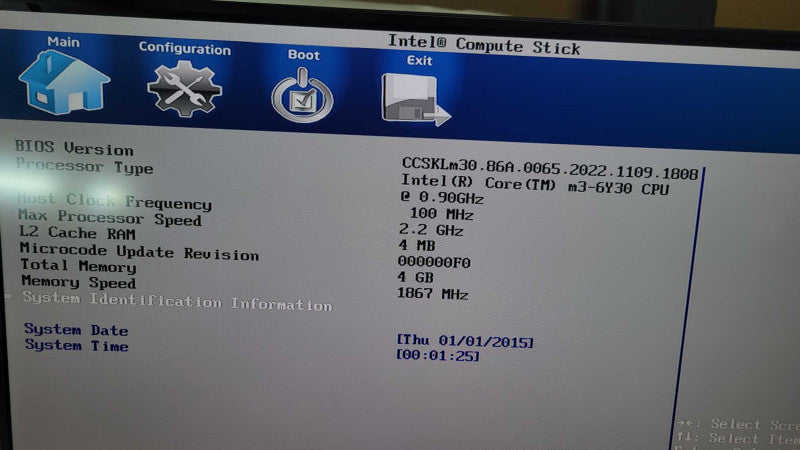800x450 pixels.
Task: Click the L2 Cache RAM label
Action: [77, 233]
